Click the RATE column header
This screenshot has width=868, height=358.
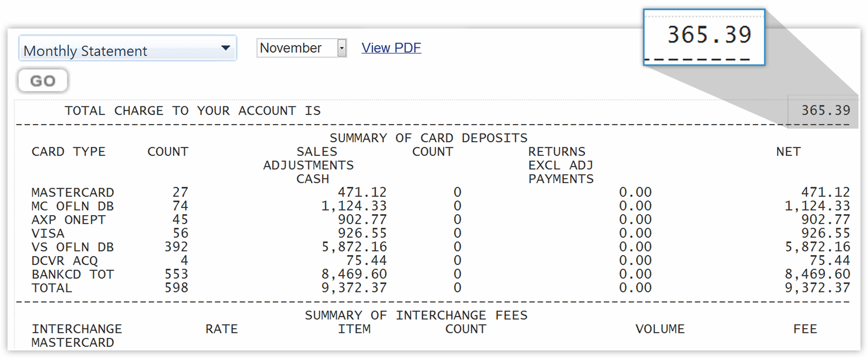coord(221,329)
